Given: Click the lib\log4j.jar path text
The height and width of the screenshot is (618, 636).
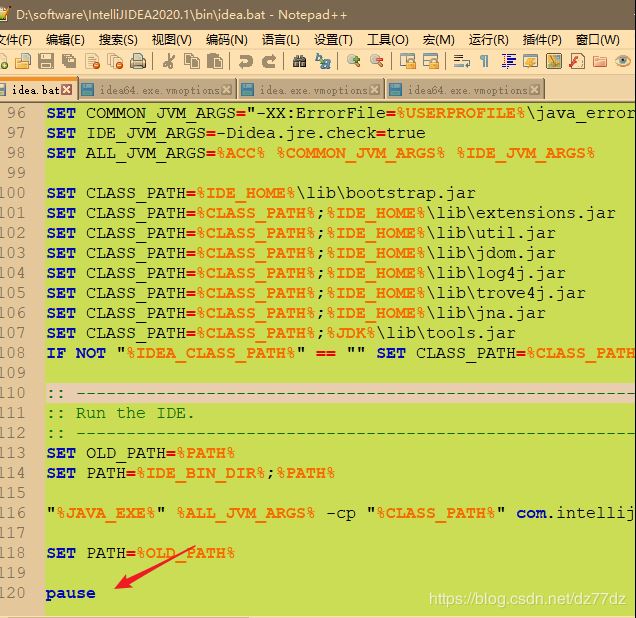Looking at the screenshot, I should (x=500, y=273).
